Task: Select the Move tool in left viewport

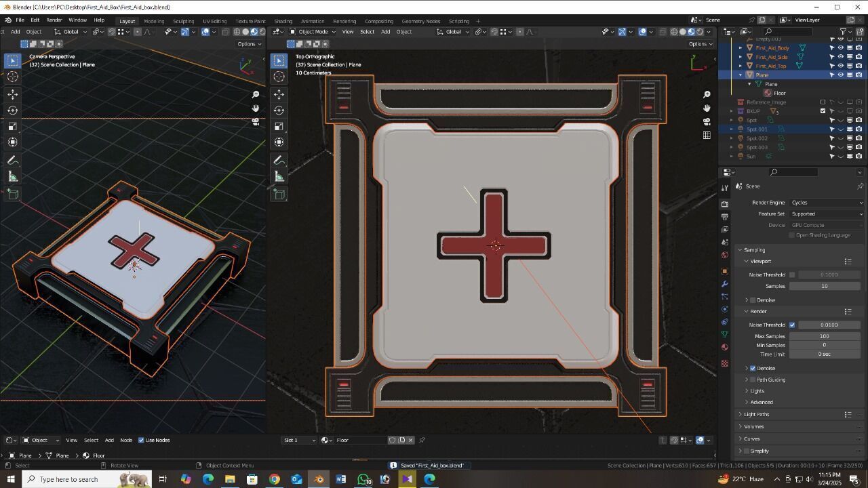Action: 12,94
